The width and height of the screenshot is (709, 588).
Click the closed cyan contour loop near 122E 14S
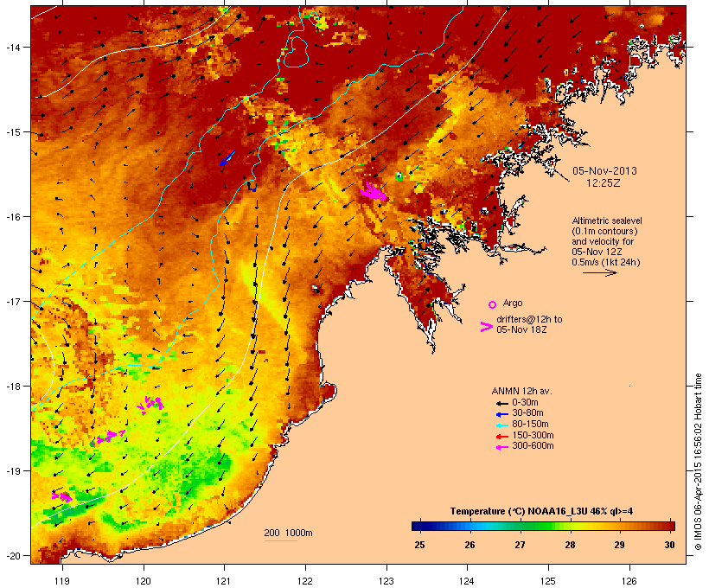pos(297,52)
